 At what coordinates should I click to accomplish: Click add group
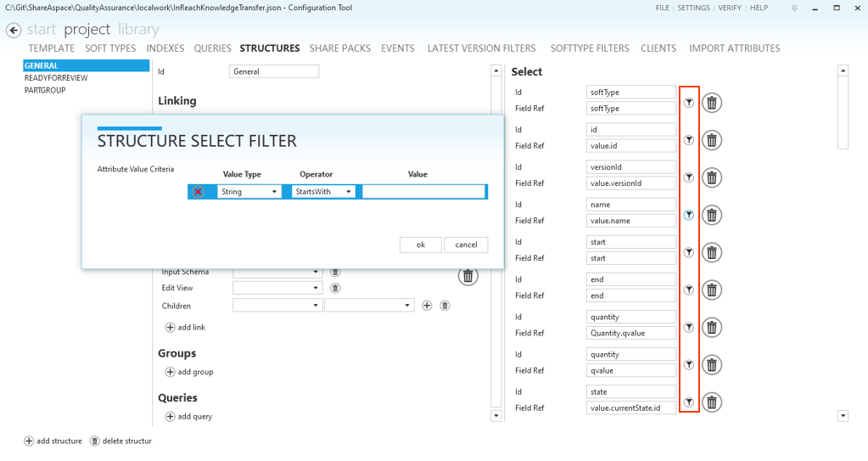pyautogui.click(x=189, y=372)
